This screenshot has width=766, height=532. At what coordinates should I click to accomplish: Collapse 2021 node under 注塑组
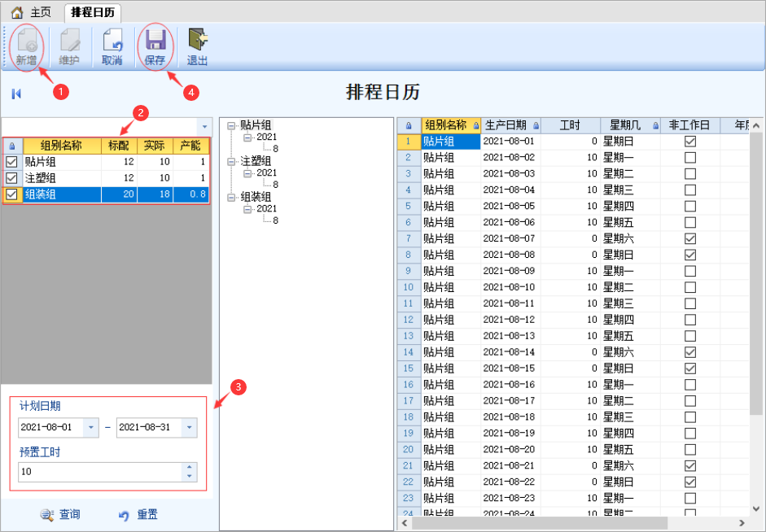pyautogui.click(x=247, y=173)
